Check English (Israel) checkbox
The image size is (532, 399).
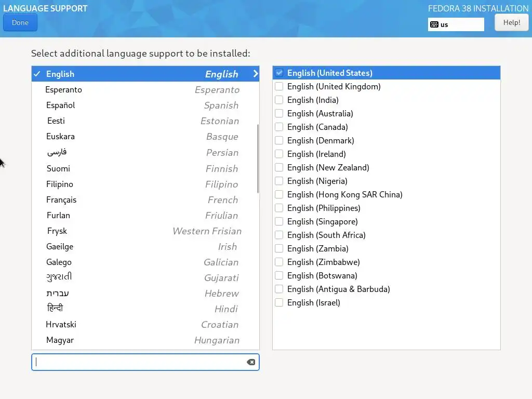(x=279, y=302)
